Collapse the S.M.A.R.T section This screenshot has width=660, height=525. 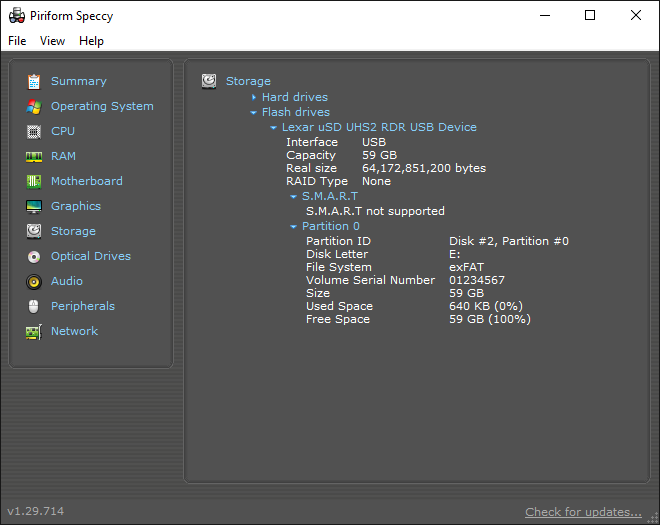(x=294, y=197)
